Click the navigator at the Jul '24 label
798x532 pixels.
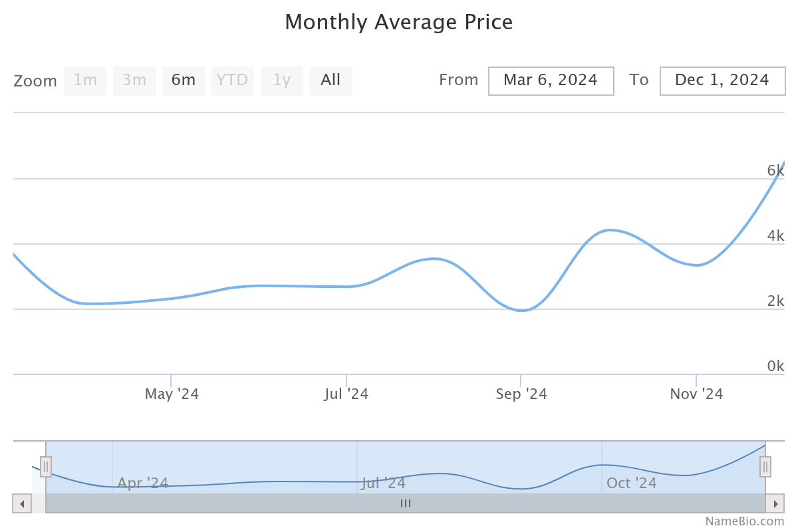coord(384,483)
